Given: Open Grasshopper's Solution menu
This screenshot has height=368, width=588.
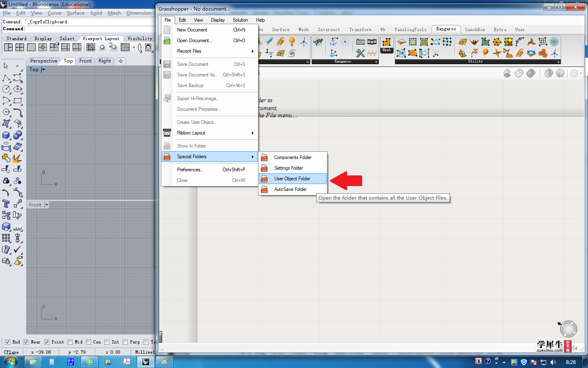Looking at the screenshot, I should click(240, 20).
